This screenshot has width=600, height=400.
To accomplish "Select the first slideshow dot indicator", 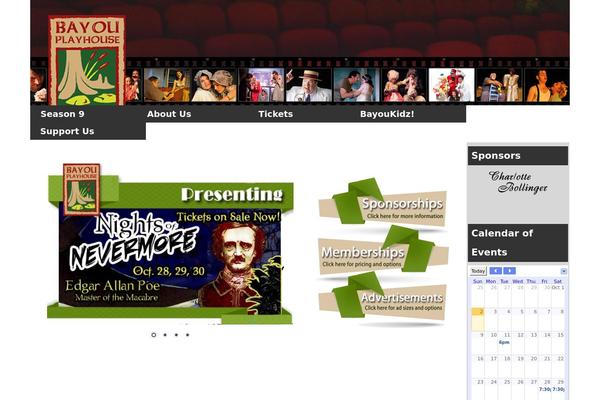I will coord(153,335).
